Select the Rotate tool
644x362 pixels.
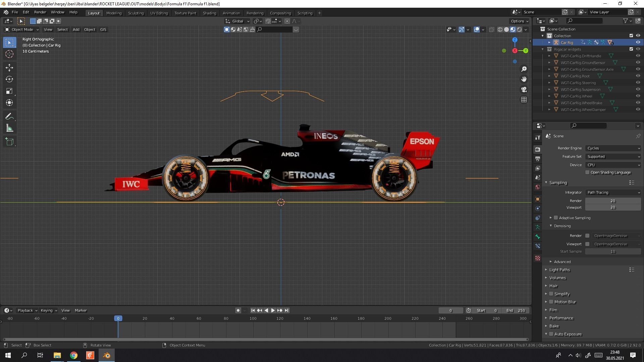click(9, 79)
